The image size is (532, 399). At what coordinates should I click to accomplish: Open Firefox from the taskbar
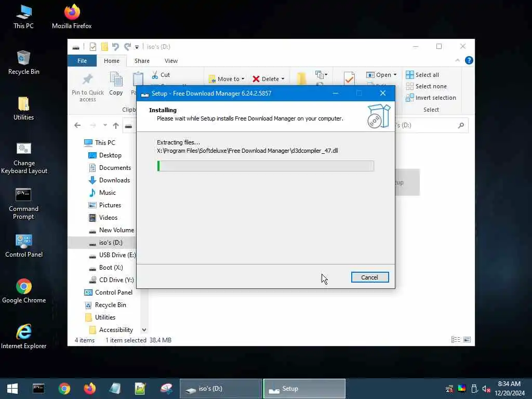(x=89, y=389)
